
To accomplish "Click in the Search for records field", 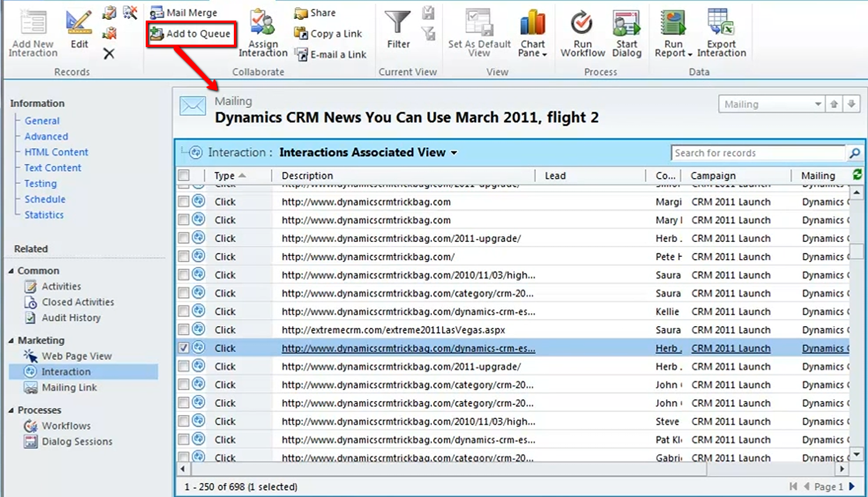I will (x=758, y=153).
